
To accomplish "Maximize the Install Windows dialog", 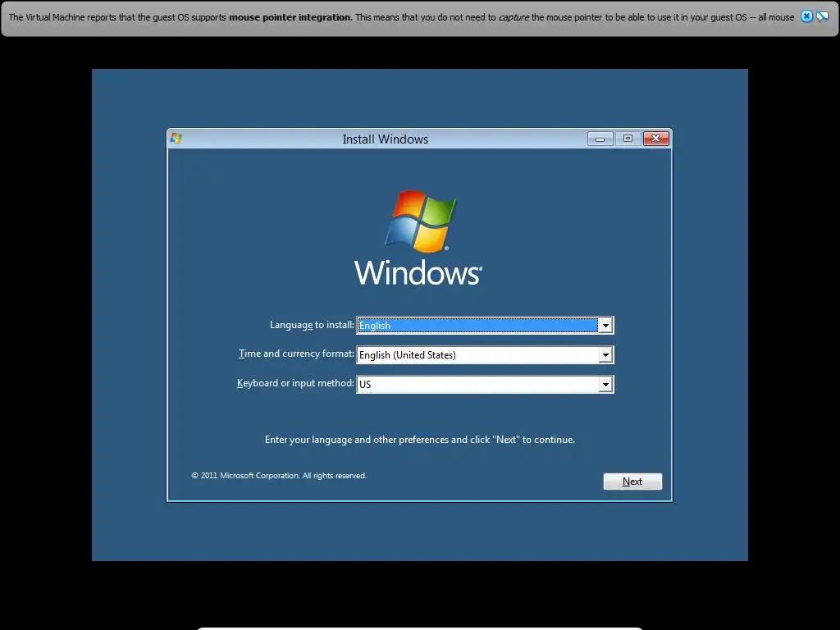I will 628,139.
